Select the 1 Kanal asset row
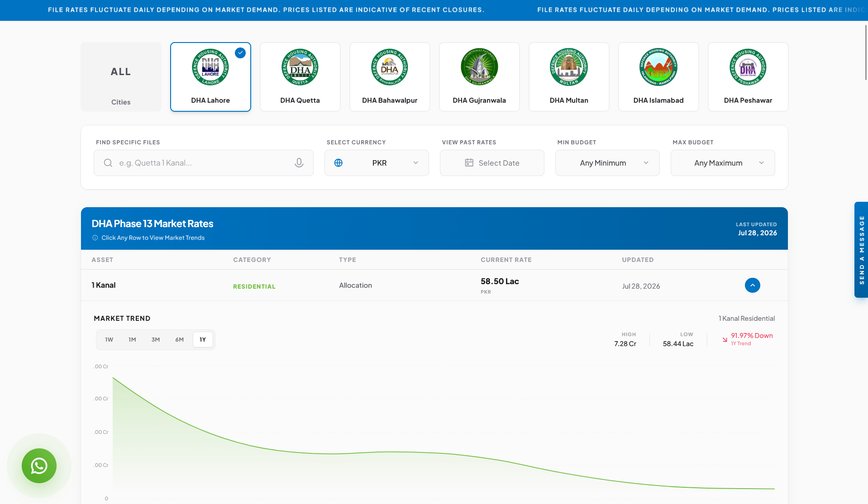Viewport: 868px width, 504px height. (434, 285)
